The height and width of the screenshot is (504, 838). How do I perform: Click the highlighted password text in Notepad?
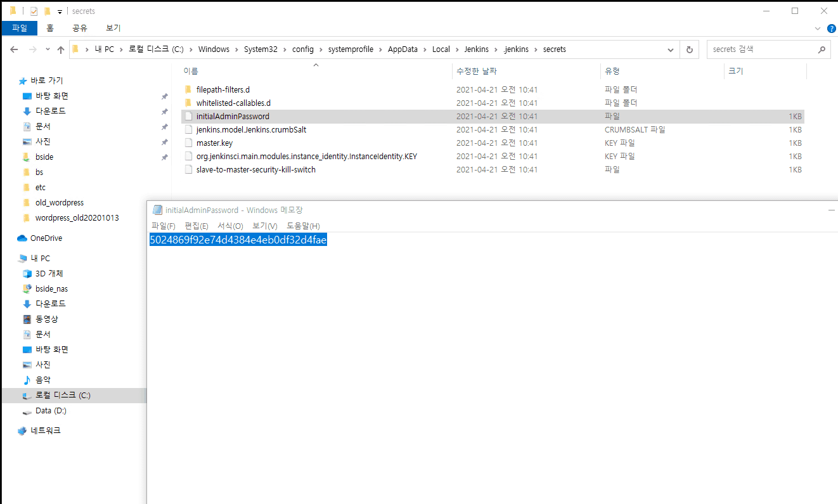pyautogui.click(x=238, y=240)
